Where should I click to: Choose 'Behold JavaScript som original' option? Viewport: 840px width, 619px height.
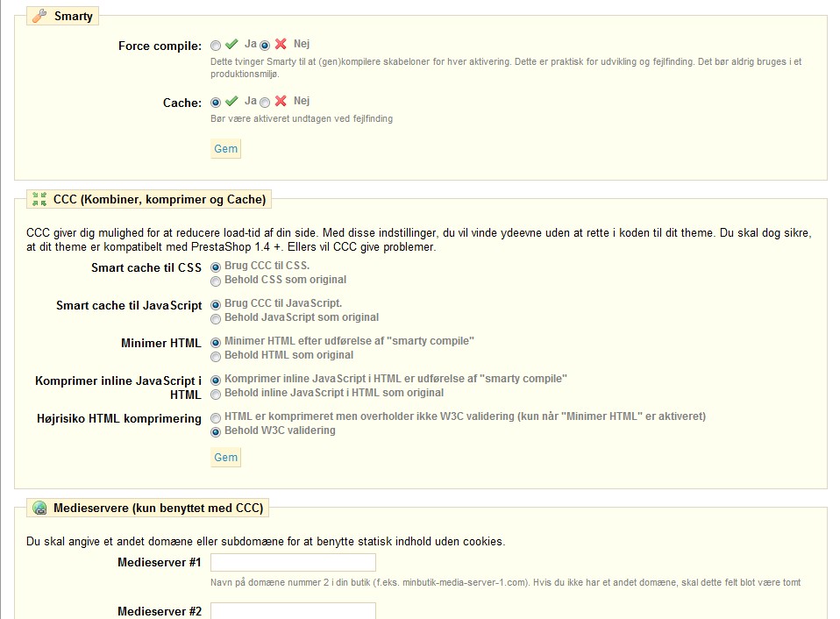(x=216, y=319)
